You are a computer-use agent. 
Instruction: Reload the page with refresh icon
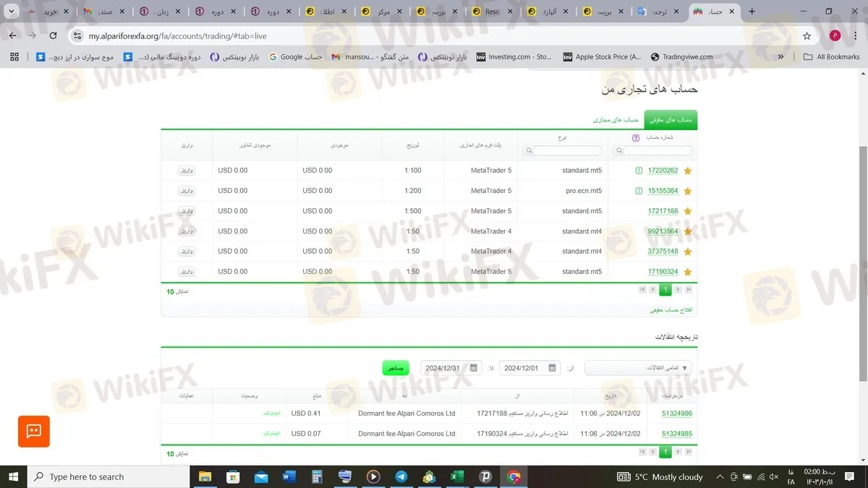point(54,35)
